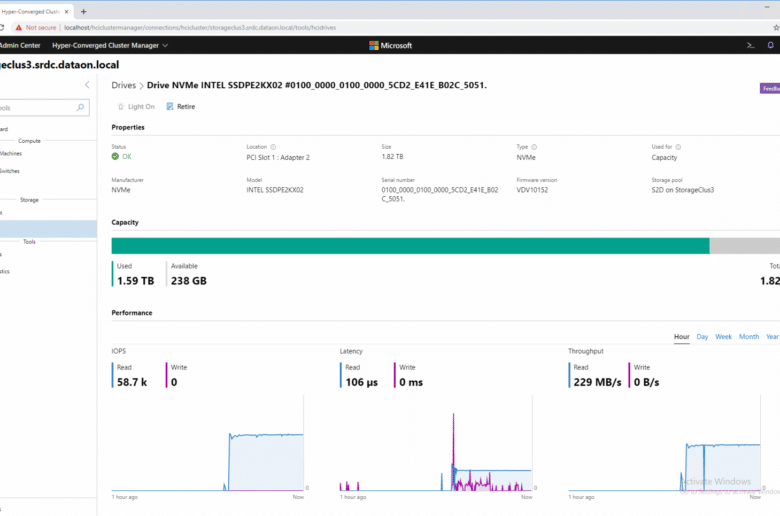Select the Year performance range
780x516 pixels.
772,337
